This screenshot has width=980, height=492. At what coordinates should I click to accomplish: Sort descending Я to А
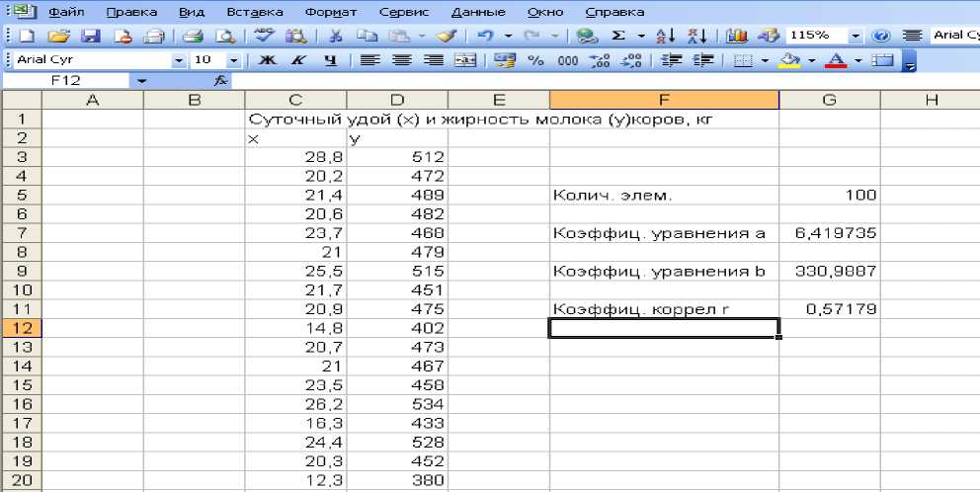(x=696, y=36)
